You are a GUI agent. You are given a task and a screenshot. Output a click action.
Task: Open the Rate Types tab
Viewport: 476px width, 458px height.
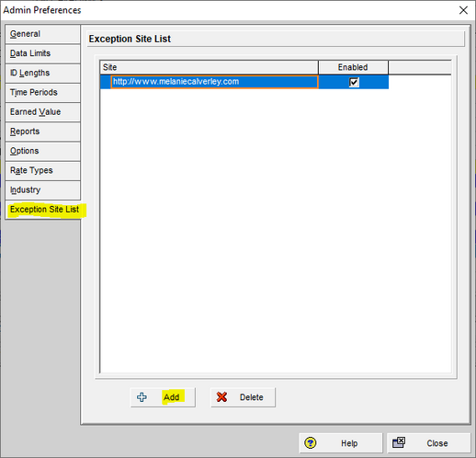point(43,170)
